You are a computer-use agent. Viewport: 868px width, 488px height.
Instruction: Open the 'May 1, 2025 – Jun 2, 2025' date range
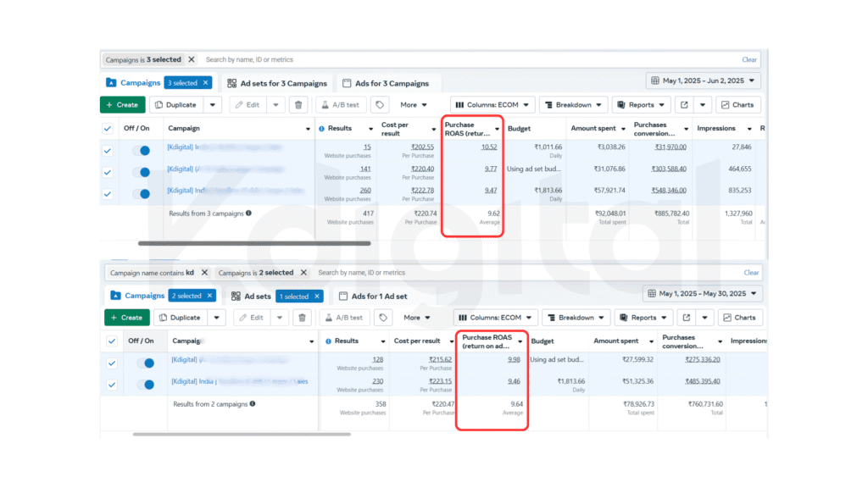click(703, 81)
